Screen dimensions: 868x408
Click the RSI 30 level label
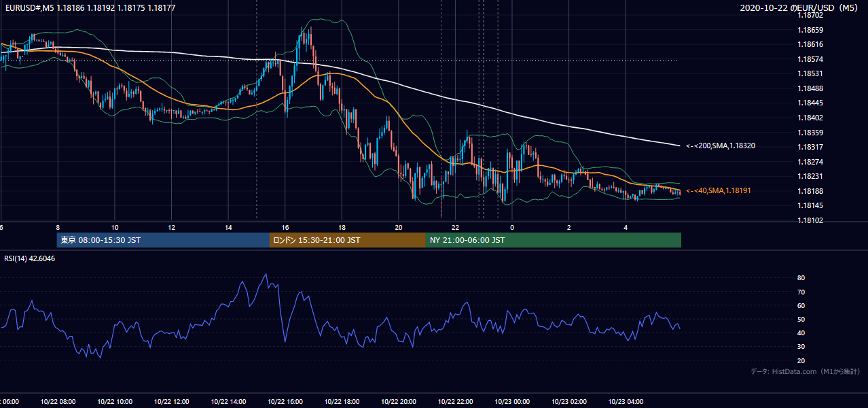pyautogui.click(x=801, y=347)
